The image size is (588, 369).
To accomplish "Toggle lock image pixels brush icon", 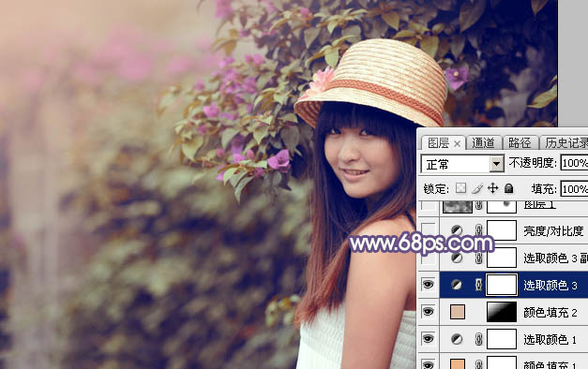I will tap(477, 188).
